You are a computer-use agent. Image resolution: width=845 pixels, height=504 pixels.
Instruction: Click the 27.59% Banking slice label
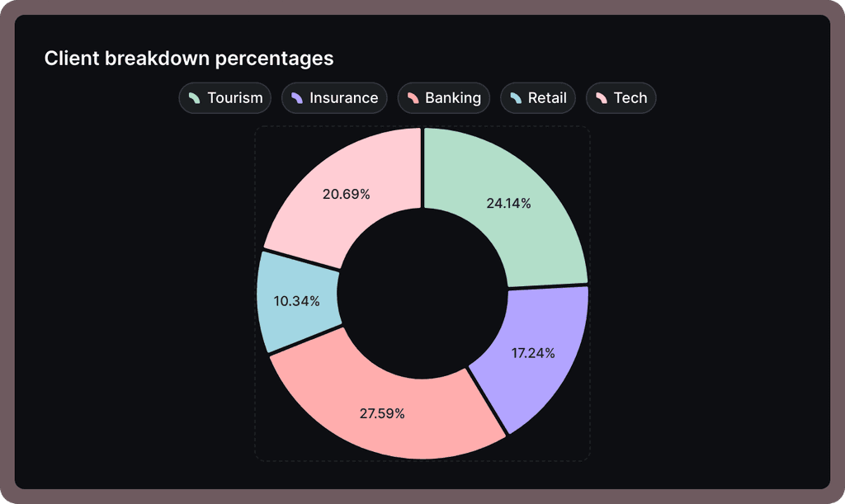click(383, 413)
